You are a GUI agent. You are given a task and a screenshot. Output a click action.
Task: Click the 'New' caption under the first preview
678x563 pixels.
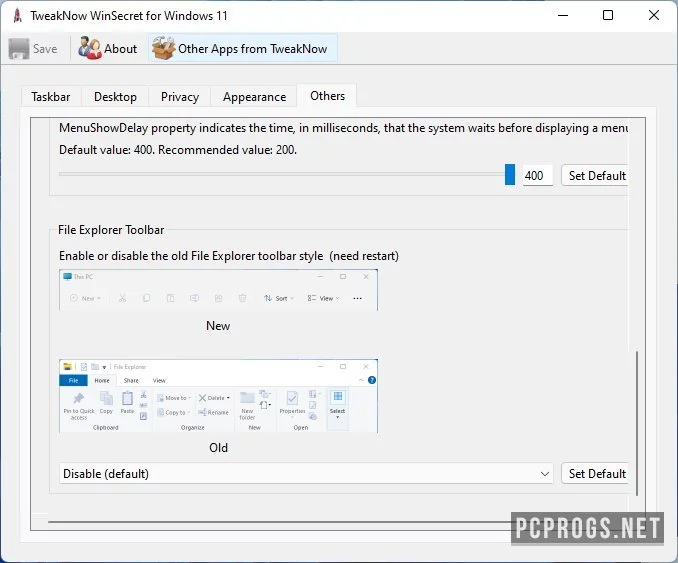218,326
